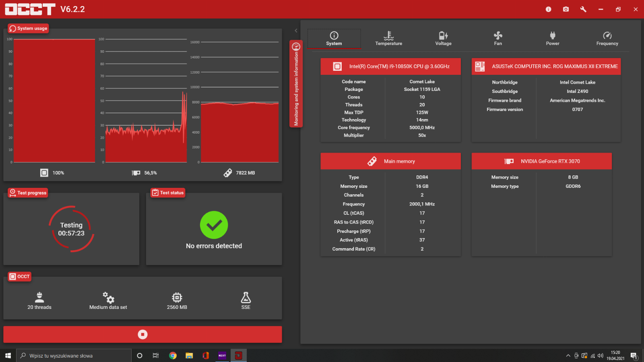Launch Google Chrome from the taskbar
The image size is (644, 362).
click(x=173, y=356)
